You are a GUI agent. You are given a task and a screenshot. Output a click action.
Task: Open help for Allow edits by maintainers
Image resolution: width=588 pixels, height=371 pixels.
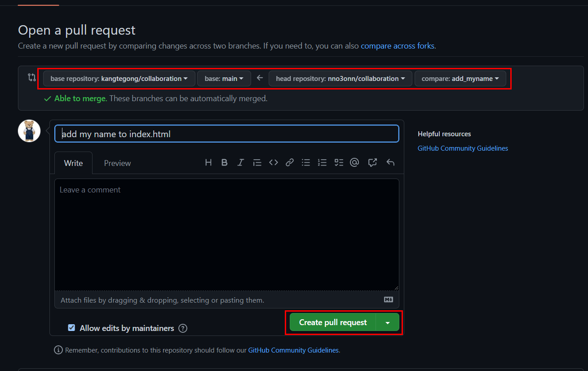click(183, 328)
